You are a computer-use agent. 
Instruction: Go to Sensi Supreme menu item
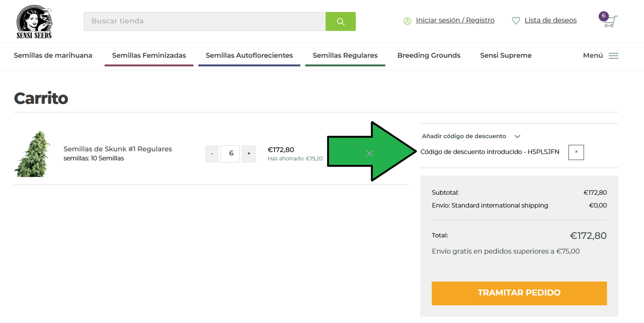tap(506, 56)
